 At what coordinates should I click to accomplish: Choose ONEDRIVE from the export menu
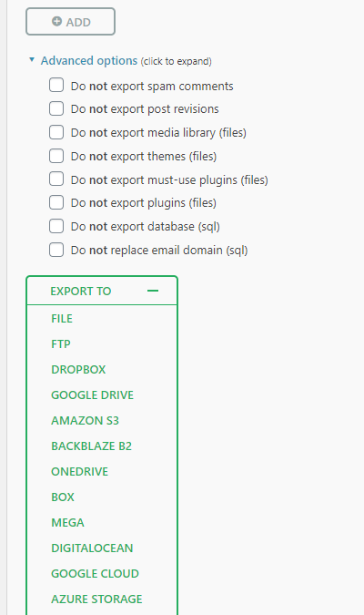[x=79, y=471]
